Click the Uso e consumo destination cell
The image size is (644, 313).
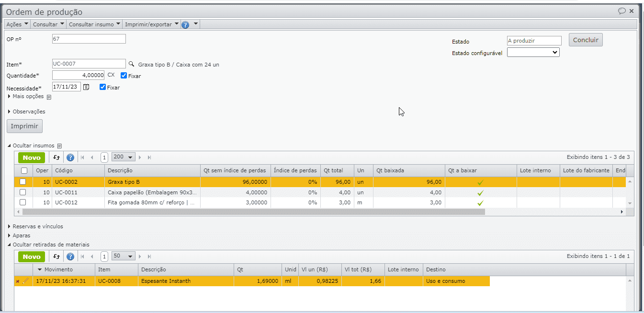click(x=457, y=281)
